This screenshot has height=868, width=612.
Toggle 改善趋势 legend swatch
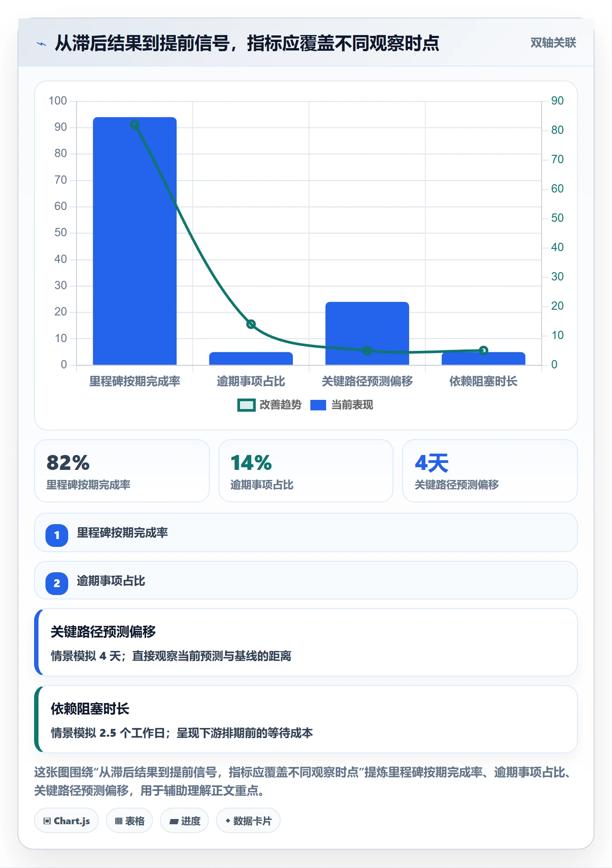coord(246,405)
